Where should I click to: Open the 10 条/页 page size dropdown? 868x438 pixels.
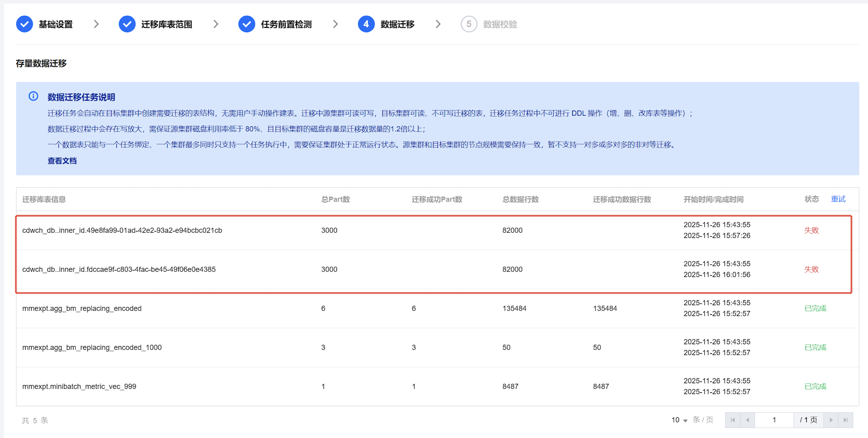tap(679, 420)
